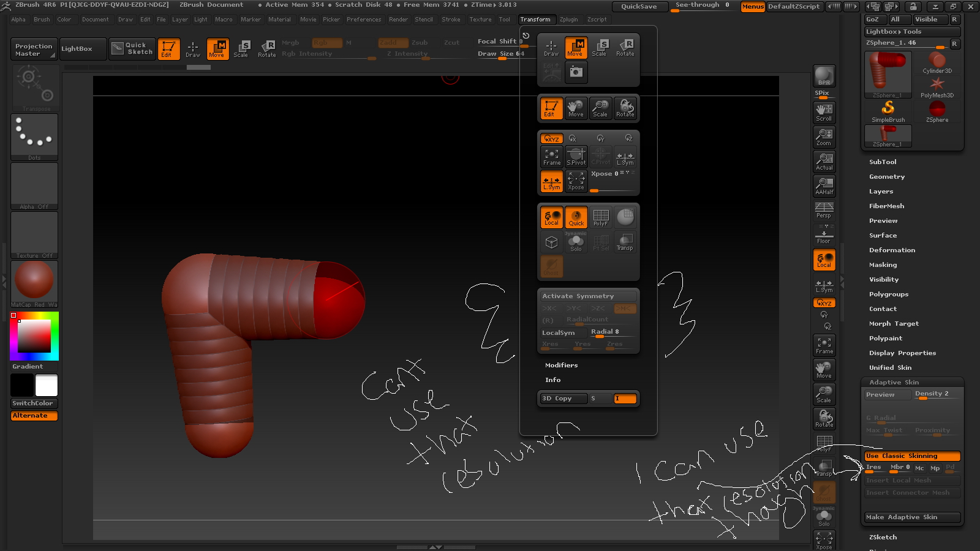Toggle Use Classic Skinning

tap(912, 456)
